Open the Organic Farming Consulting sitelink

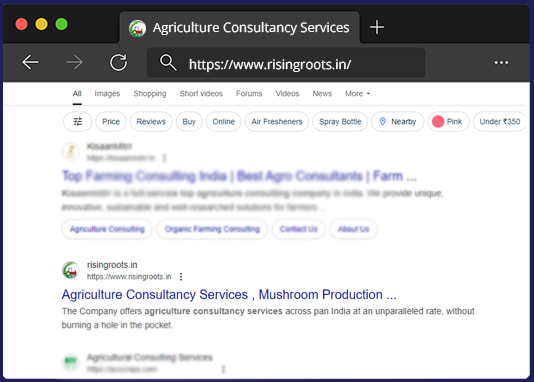pyautogui.click(x=212, y=229)
